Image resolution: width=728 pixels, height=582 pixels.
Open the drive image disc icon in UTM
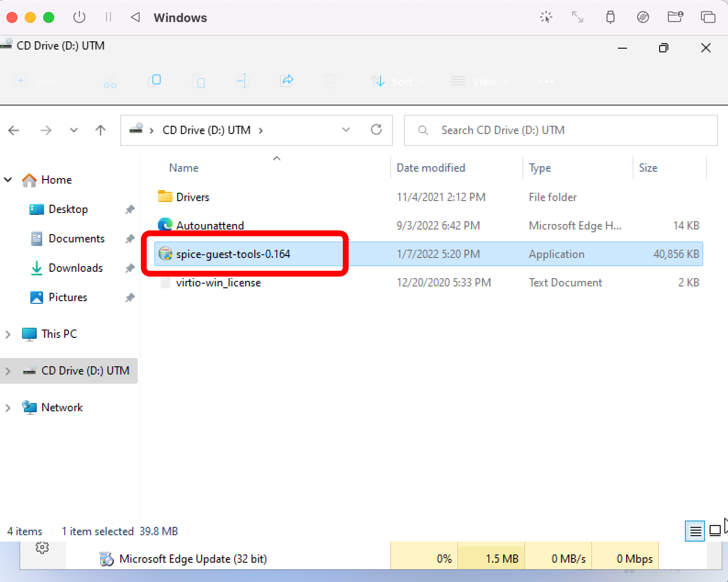(x=643, y=17)
